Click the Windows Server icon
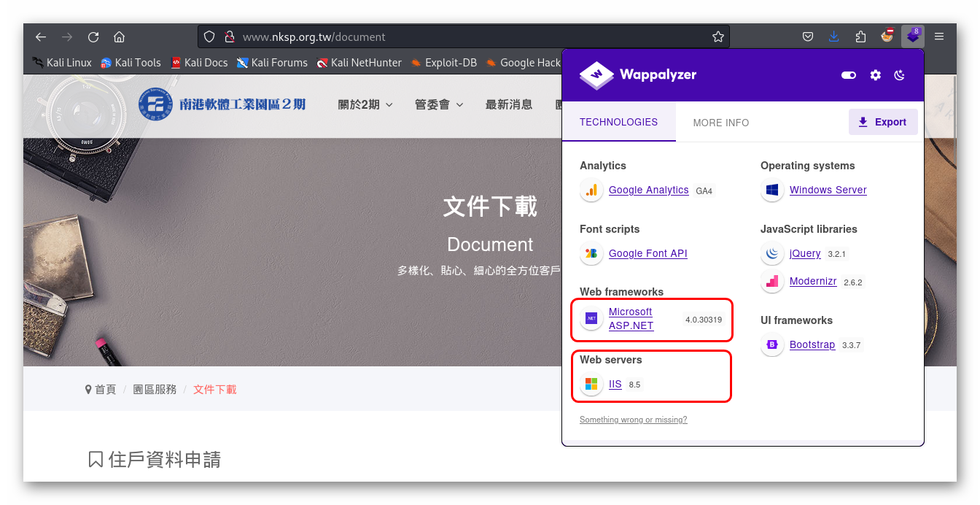This screenshot has height=505, width=980. [772, 190]
